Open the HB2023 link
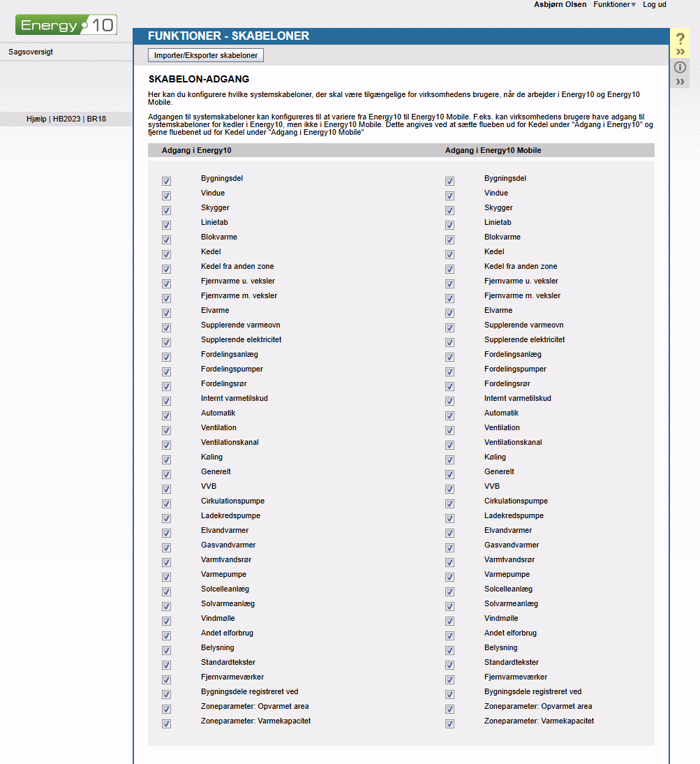Viewport: 700px width, 764px height. [x=67, y=119]
